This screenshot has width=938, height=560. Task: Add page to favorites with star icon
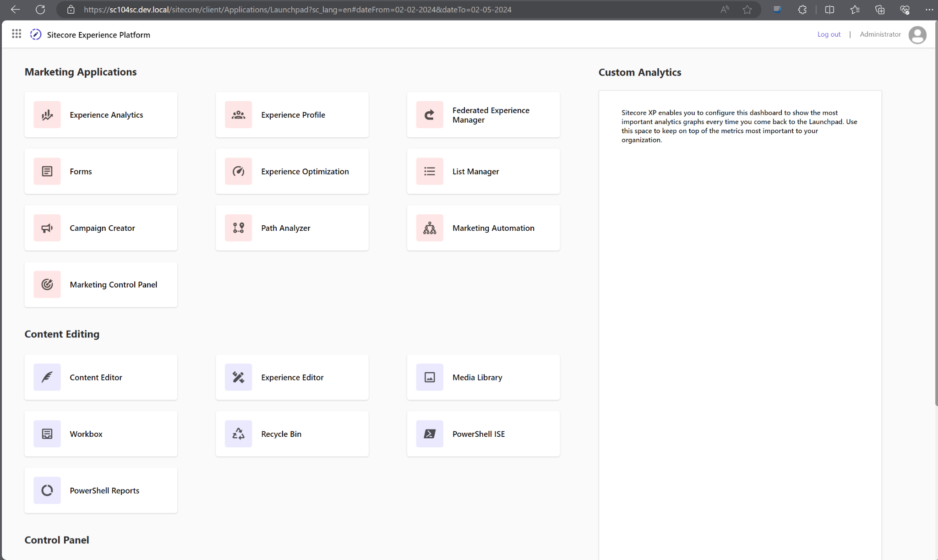pos(747,10)
